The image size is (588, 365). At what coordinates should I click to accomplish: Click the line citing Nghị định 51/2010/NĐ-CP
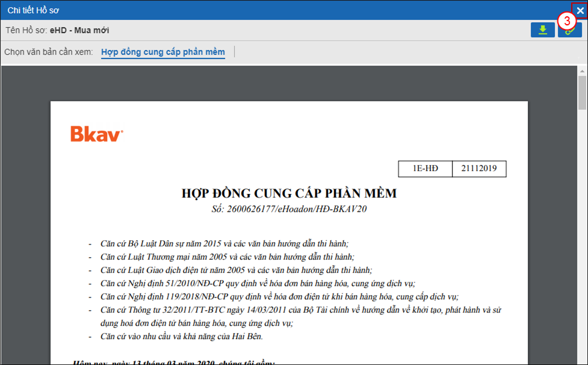pyautogui.click(x=258, y=283)
